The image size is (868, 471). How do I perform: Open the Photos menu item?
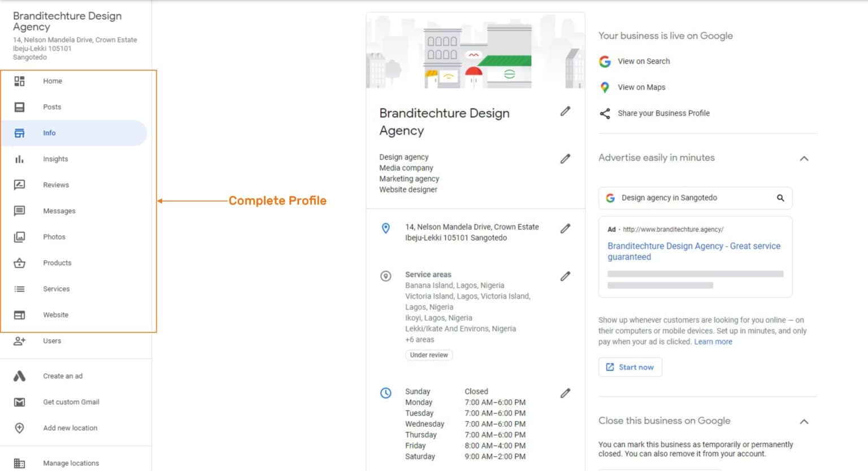(74, 237)
